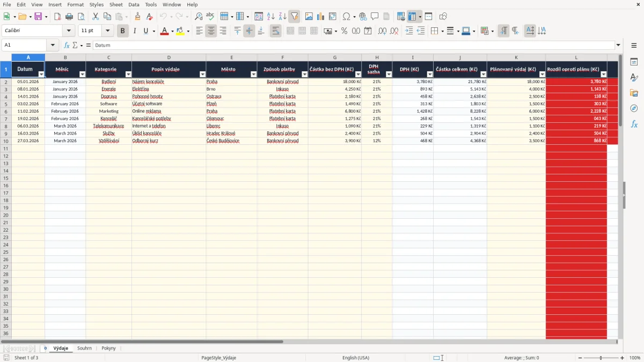Insert a comment

pos(375,17)
